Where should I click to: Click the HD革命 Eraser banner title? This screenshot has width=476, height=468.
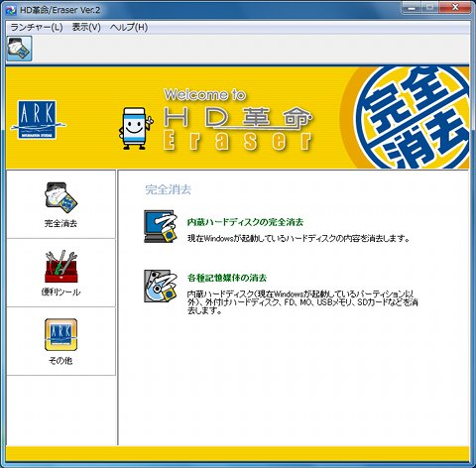tap(238, 120)
